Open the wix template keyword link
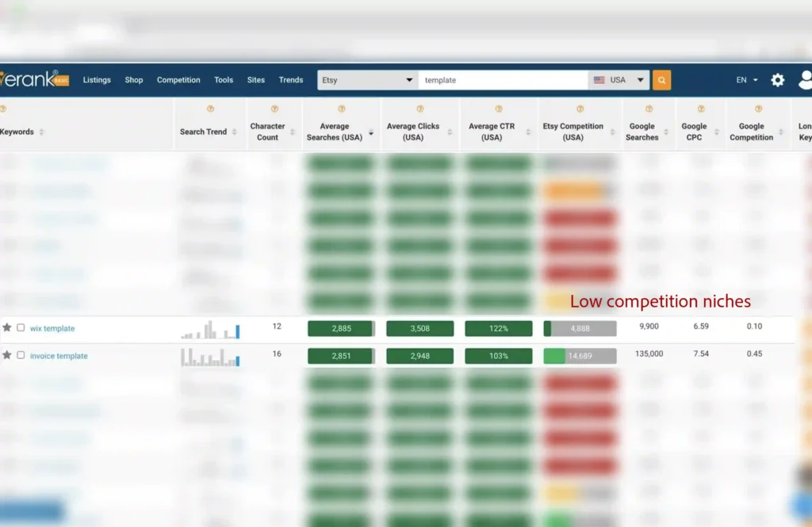The width and height of the screenshot is (812, 527). click(x=52, y=329)
